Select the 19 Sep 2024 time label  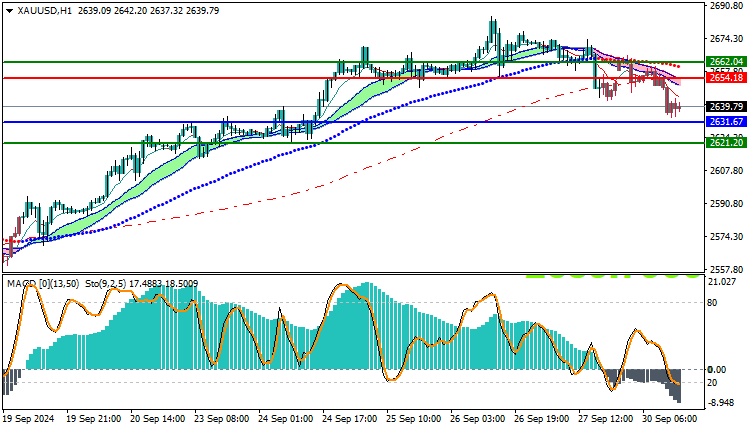29,419
